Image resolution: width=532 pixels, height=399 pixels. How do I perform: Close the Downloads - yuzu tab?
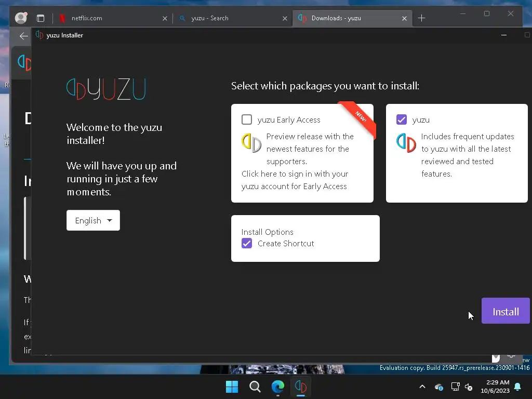pyautogui.click(x=404, y=18)
